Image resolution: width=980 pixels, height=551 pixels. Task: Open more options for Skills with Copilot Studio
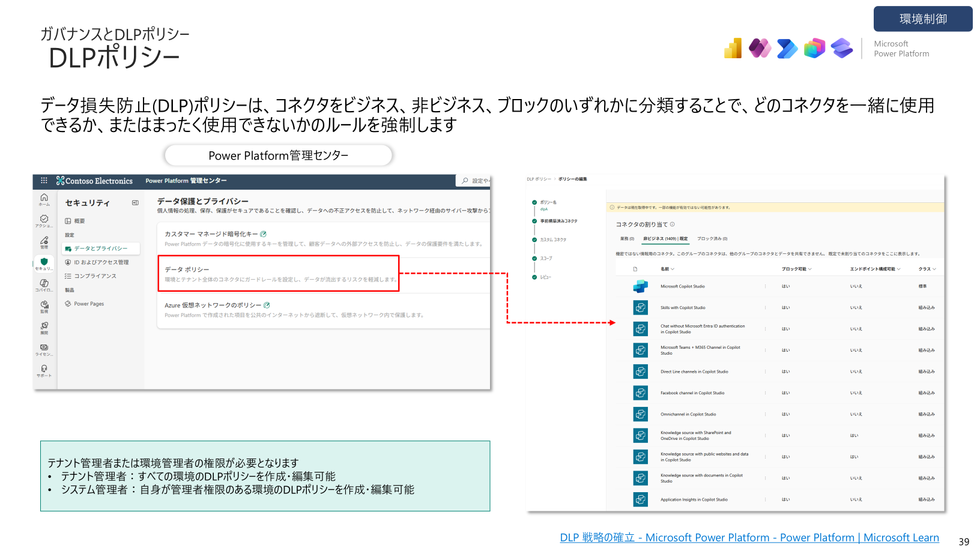[766, 307]
